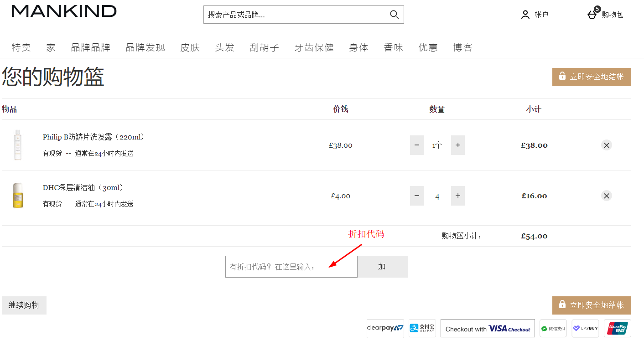Select Laybuy payment option

[585, 328]
